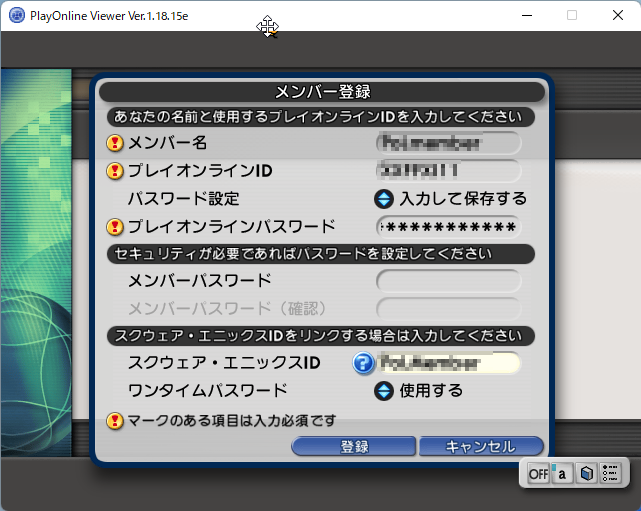
Task: Click the メンバー名 label text
Action: 168,143
